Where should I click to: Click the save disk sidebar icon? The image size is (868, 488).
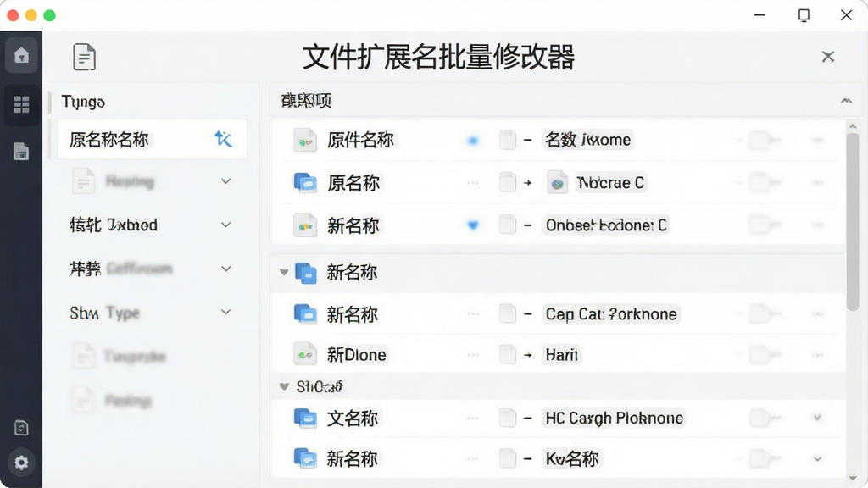point(21,151)
